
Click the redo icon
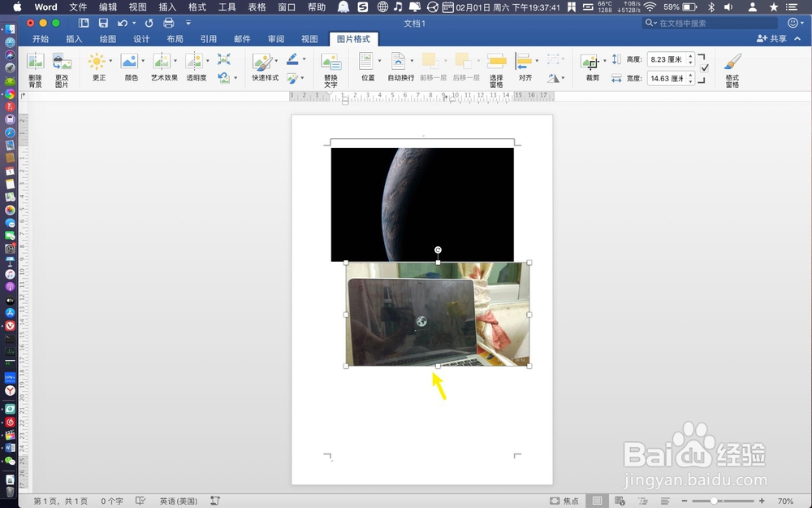click(x=149, y=24)
